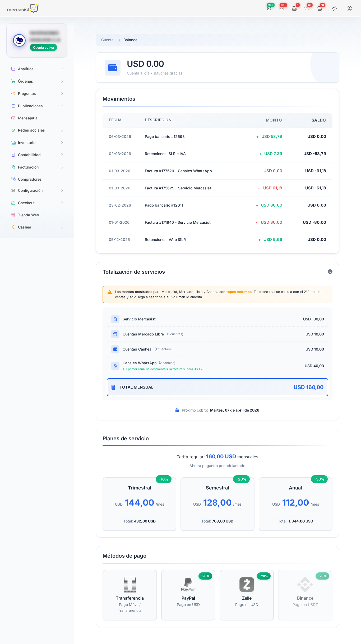Open WhatsApp notifications in top bar
The width and height of the screenshot is (361, 644).
point(269,8)
